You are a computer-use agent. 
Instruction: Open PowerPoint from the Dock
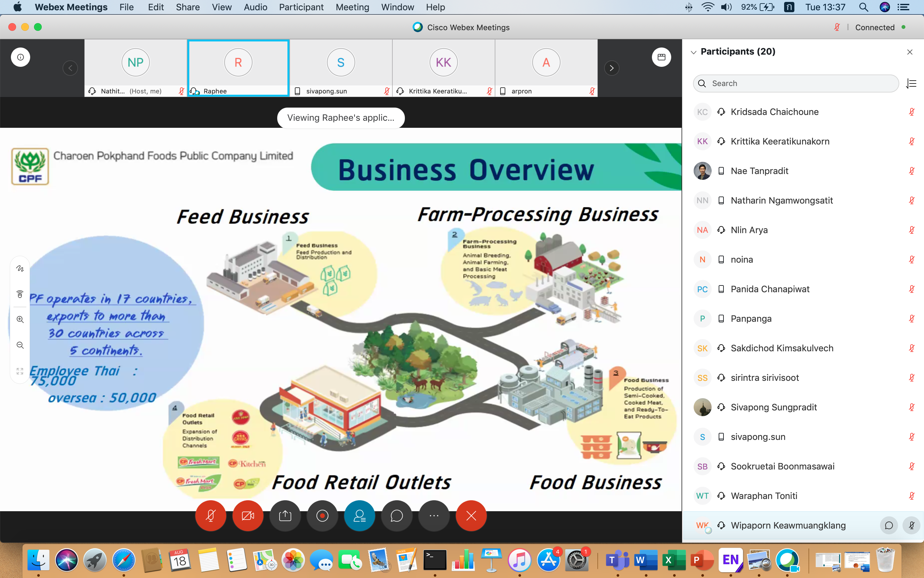pos(703,560)
